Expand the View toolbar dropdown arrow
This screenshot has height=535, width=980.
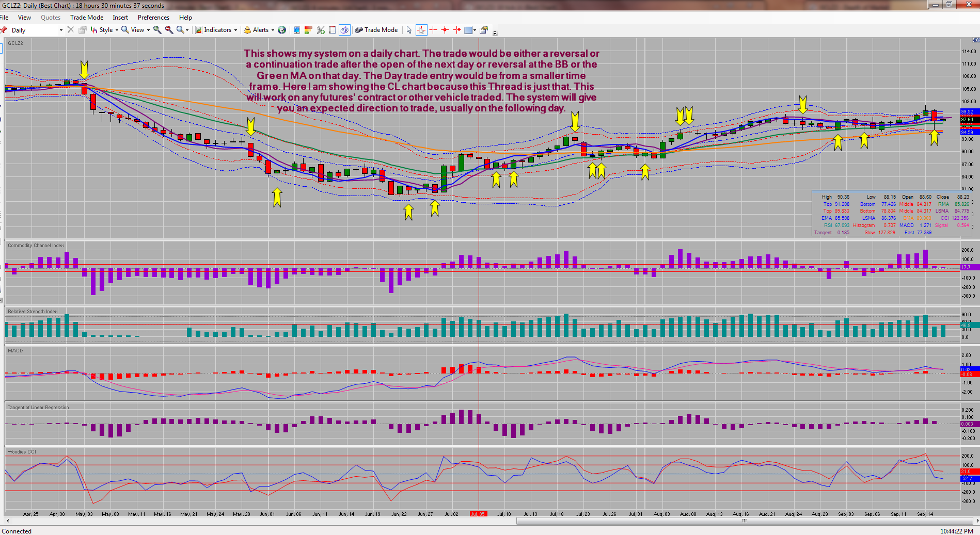click(148, 30)
